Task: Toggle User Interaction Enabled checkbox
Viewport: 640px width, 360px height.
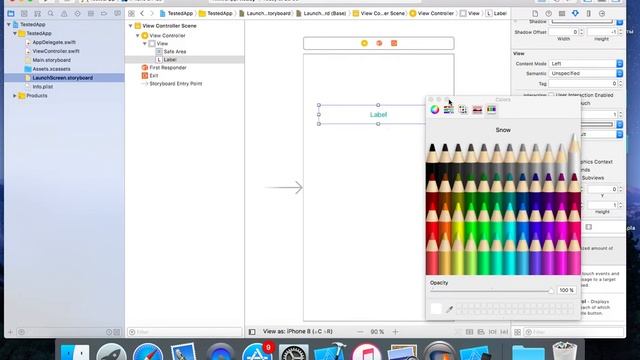Action: click(x=551, y=95)
